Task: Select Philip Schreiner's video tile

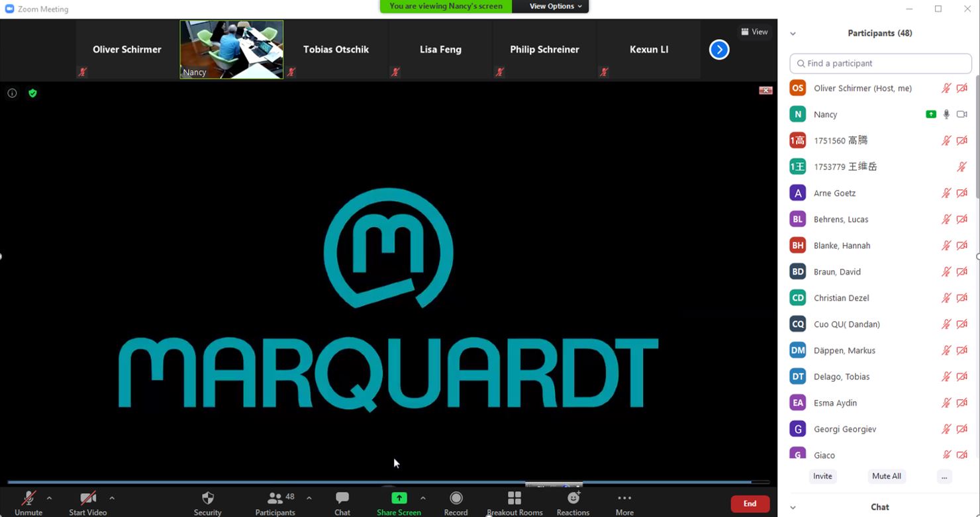Action: click(544, 50)
